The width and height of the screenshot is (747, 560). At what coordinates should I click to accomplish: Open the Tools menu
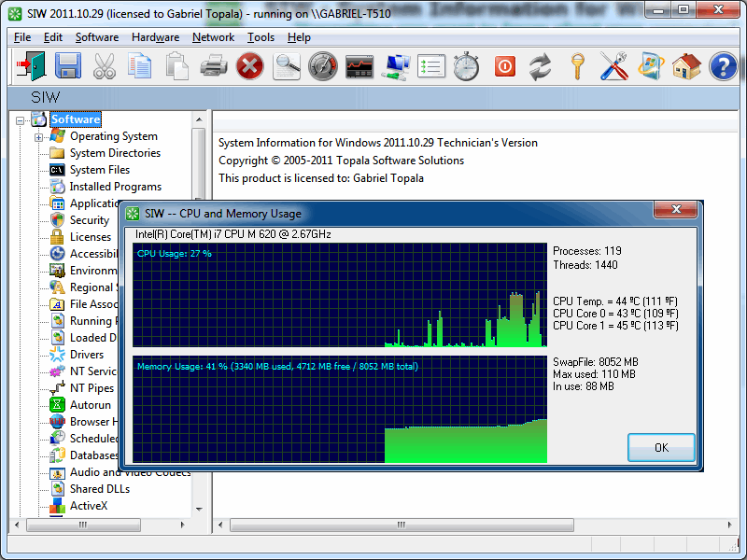coord(261,37)
